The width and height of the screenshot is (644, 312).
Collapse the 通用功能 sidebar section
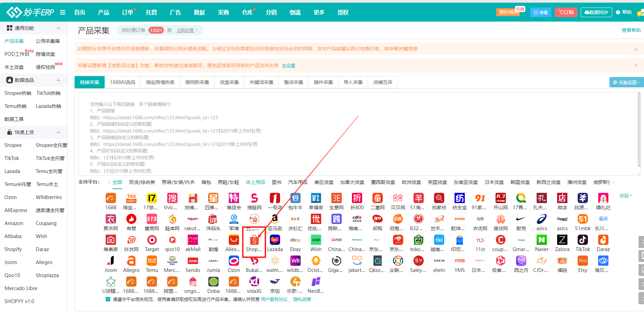(58, 28)
